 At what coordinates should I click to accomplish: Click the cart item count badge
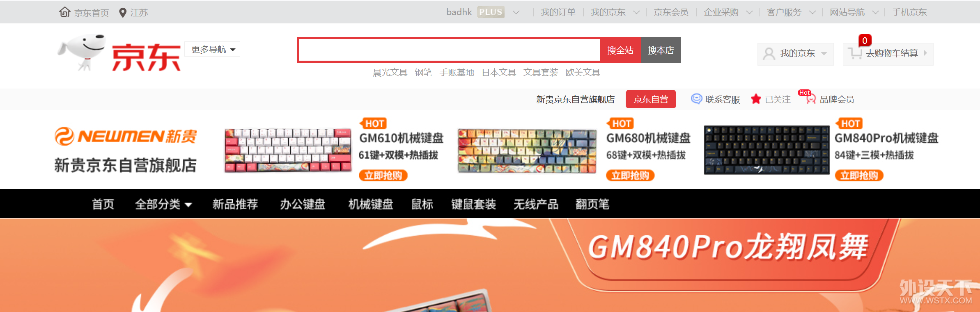click(x=865, y=41)
